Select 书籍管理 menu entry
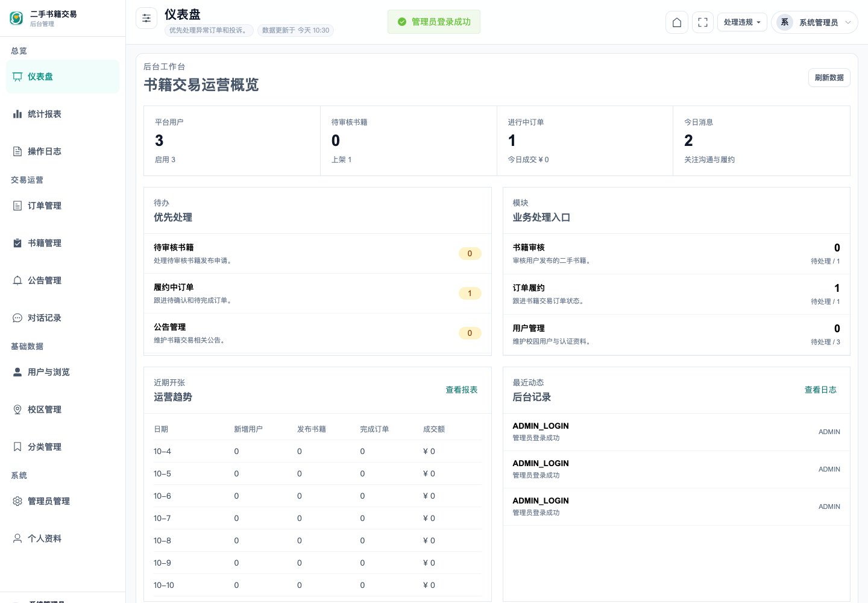Viewport: 868px width, 603px height. pyautogui.click(x=63, y=243)
